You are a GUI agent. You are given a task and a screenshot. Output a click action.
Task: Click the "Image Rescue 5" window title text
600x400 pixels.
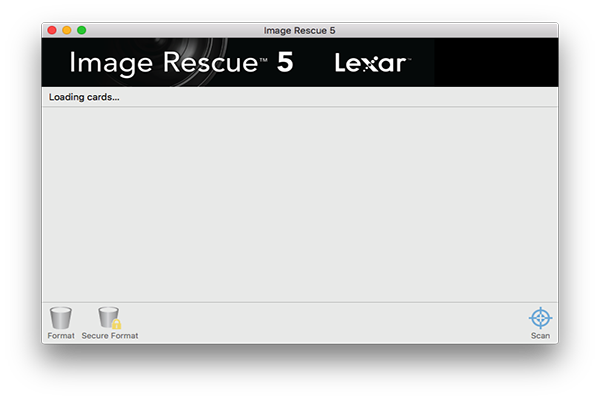point(299,31)
